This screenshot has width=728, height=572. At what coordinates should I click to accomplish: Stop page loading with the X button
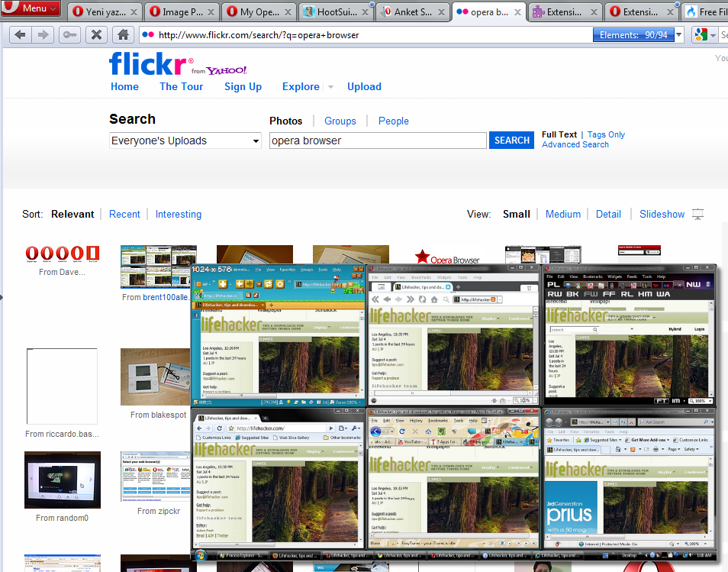[x=96, y=35]
